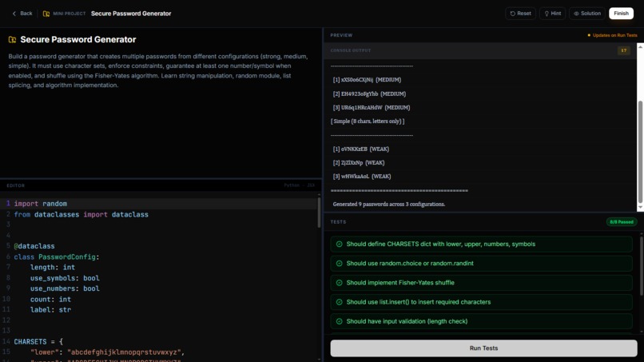The width and height of the screenshot is (644, 362).
Task: Click 'from dataclasses import dataclass' code line
Action: pos(81,214)
